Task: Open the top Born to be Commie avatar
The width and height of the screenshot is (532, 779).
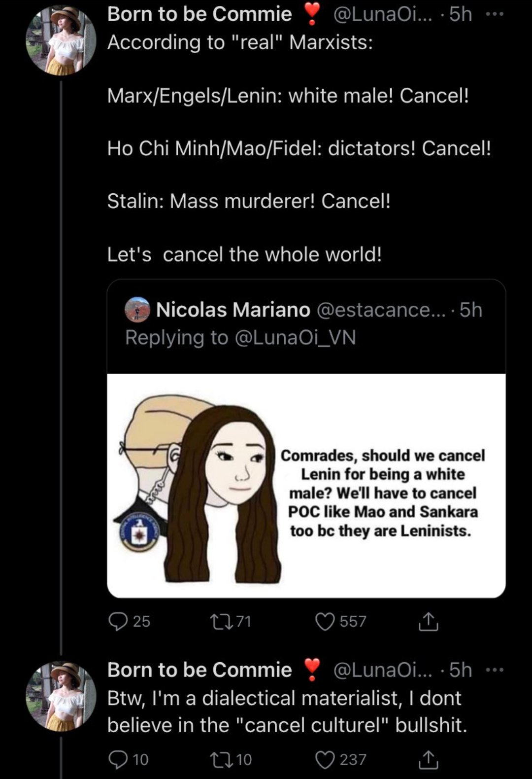Action: pyautogui.click(x=61, y=41)
